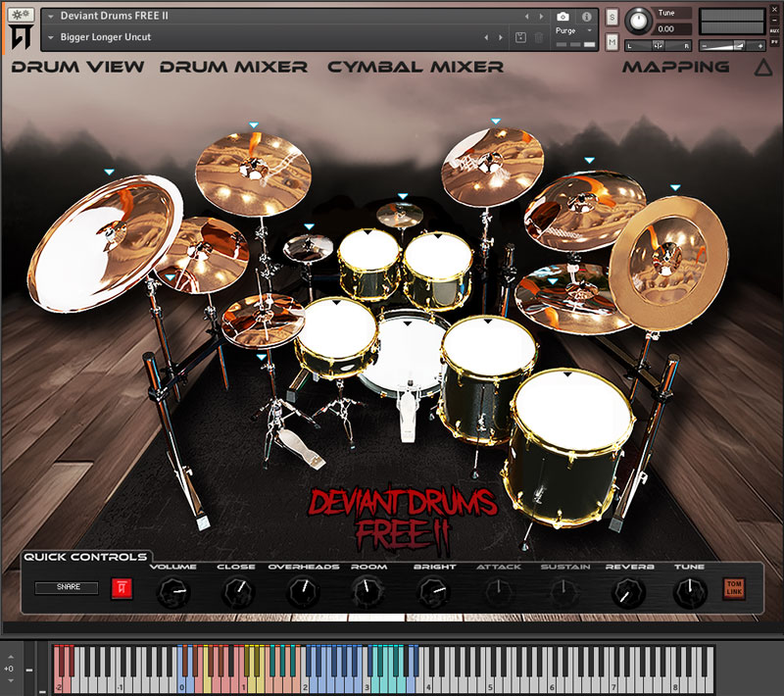Screen dimensions: 784x696
Task: Click the instrument logo in the header
Action: pyautogui.click(x=21, y=37)
